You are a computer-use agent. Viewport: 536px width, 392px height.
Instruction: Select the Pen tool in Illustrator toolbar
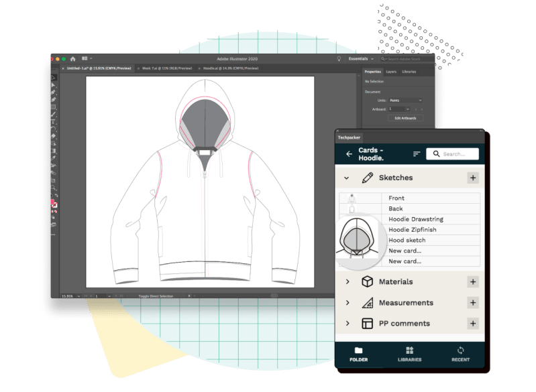pyautogui.click(x=53, y=92)
